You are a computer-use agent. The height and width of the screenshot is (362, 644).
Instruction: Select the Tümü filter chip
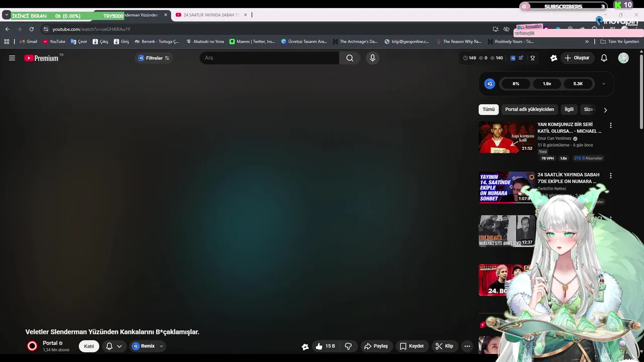[x=489, y=110]
